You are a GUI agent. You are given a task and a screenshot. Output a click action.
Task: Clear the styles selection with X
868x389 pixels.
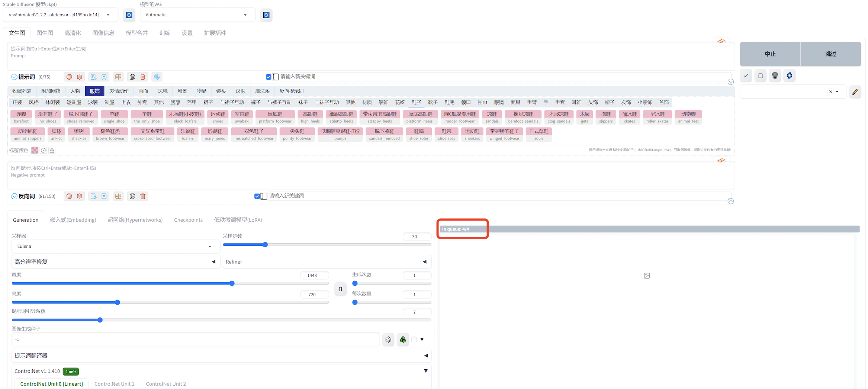[x=831, y=91]
